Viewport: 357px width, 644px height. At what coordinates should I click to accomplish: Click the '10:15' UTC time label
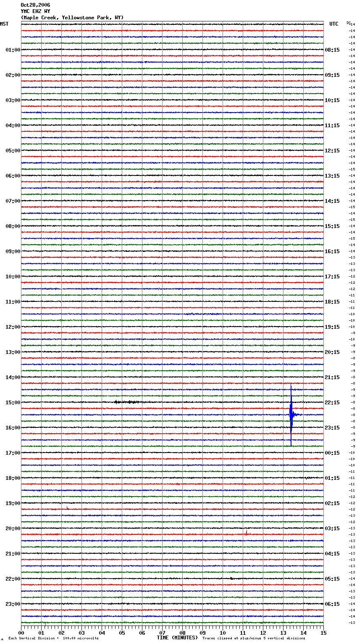[x=332, y=100]
